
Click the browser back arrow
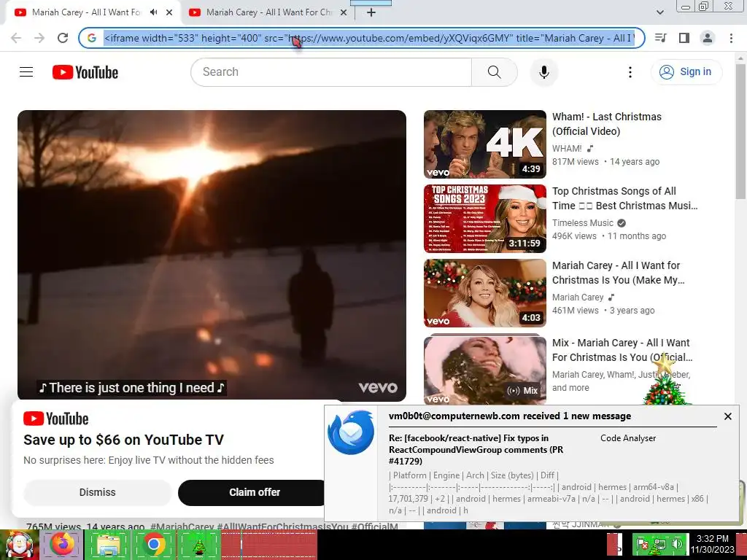coord(16,38)
